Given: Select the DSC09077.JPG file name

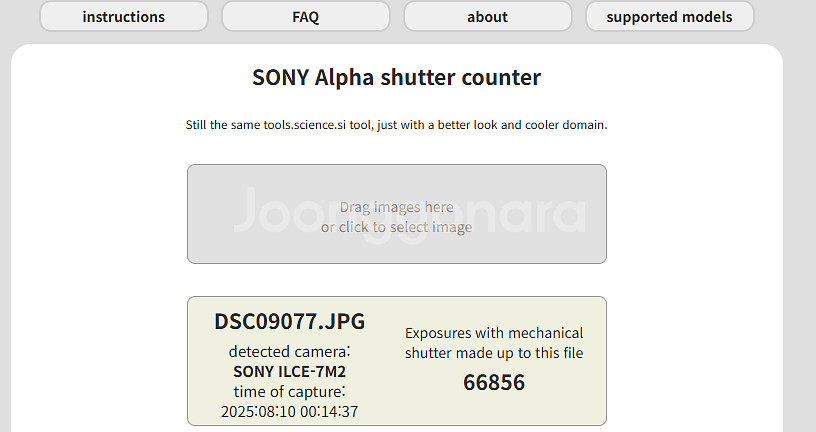Looking at the screenshot, I should (290, 321).
